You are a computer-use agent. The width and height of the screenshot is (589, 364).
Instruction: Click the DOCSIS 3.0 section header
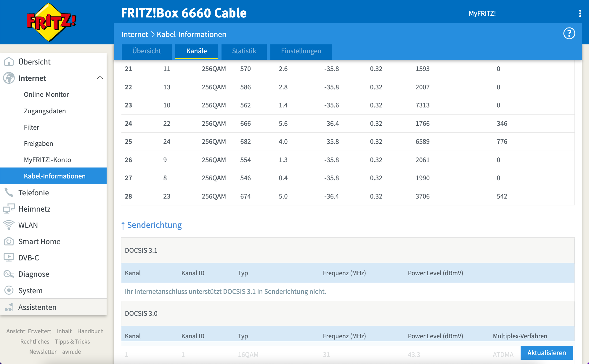pos(348,313)
